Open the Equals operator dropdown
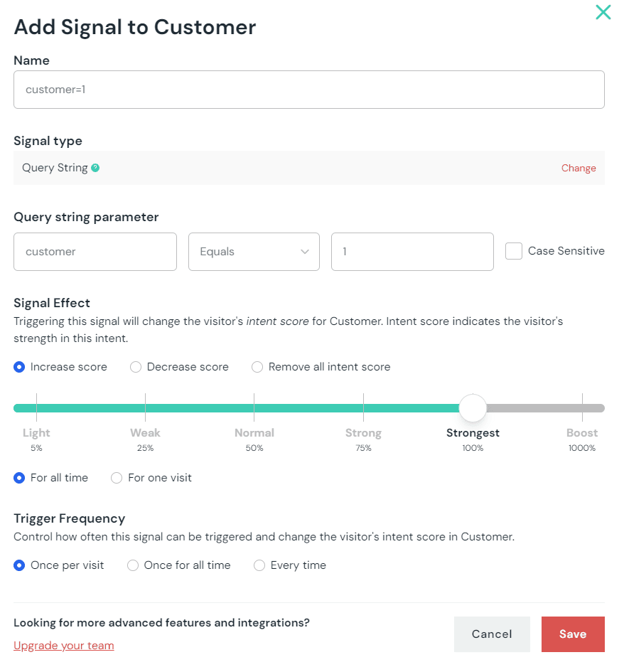 click(x=254, y=252)
